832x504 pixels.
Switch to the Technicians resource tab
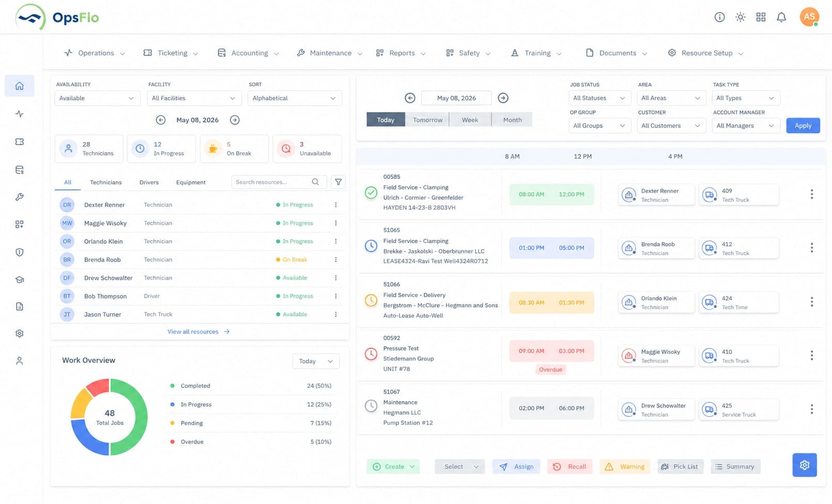tap(106, 182)
